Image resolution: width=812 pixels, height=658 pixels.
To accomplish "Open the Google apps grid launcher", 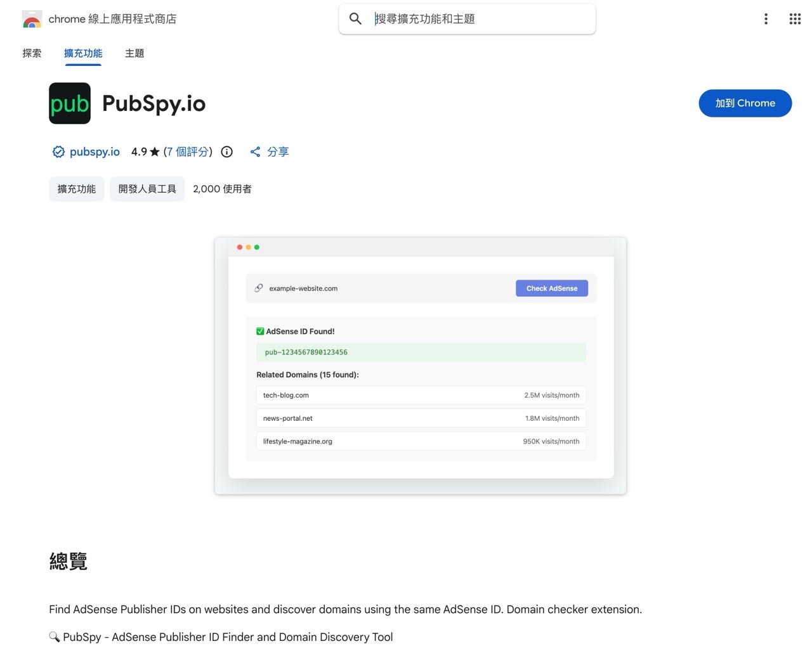I will 794,19.
